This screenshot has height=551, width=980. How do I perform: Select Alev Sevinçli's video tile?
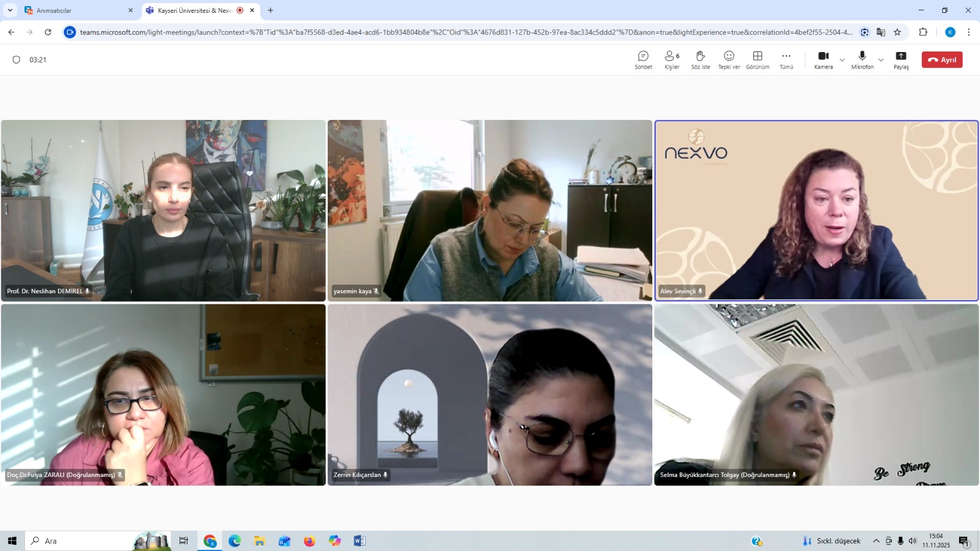[x=816, y=210]
